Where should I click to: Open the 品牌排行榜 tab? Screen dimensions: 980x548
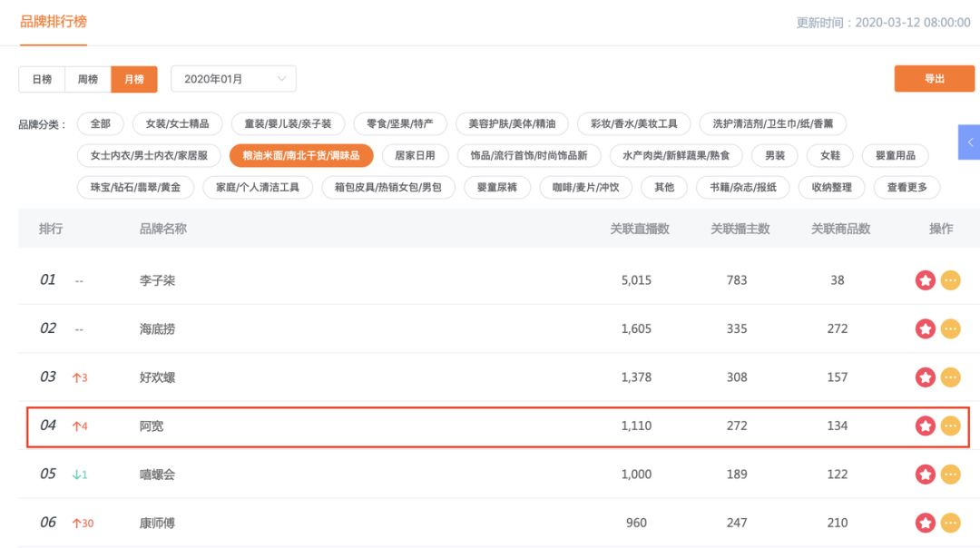coord(54,22)
